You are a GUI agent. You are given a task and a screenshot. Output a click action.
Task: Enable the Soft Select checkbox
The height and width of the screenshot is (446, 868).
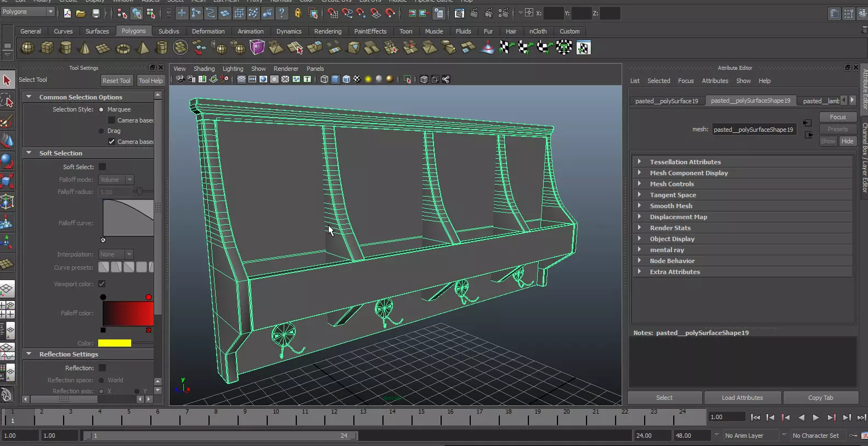click(103, 167)
